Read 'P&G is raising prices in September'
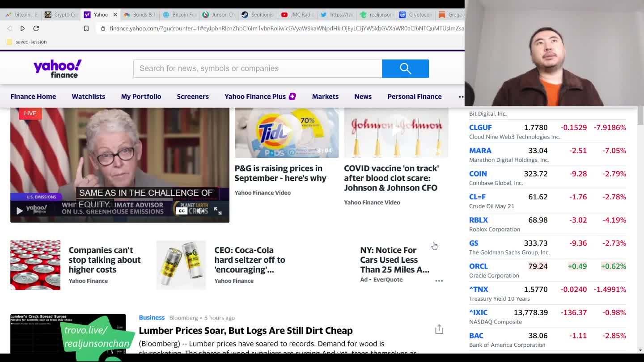The image size is (644, 362). click(x=280, y=173)
